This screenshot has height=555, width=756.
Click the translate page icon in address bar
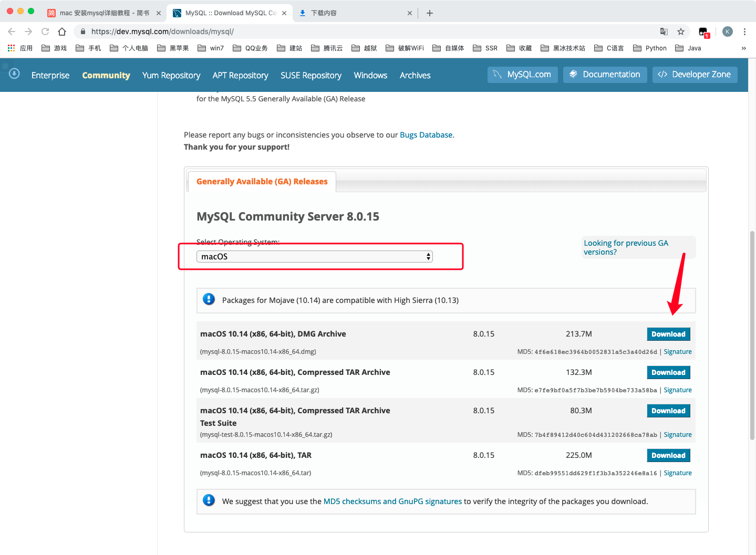(x=664, y=32)
